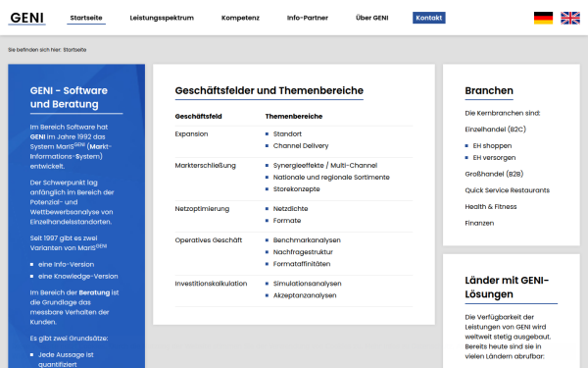
Task: Open the Kompetenz menu
Action: point(240,18)
